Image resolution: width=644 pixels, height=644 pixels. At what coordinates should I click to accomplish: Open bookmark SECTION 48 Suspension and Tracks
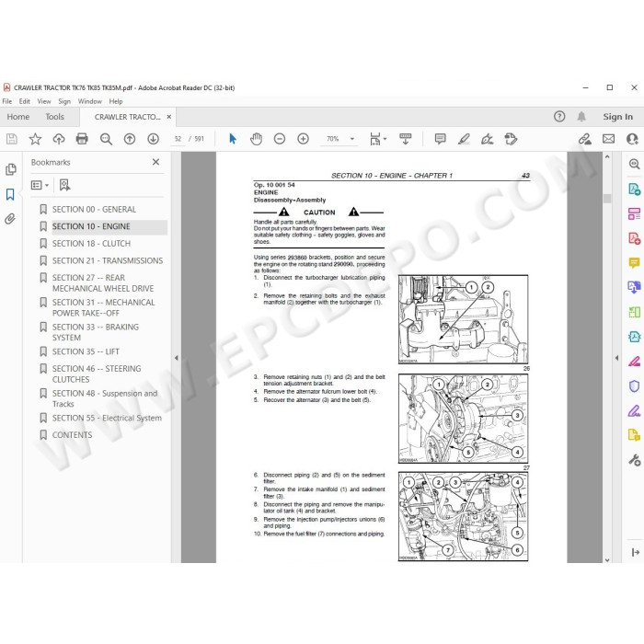pyautogui.click(x=105, y=398)
